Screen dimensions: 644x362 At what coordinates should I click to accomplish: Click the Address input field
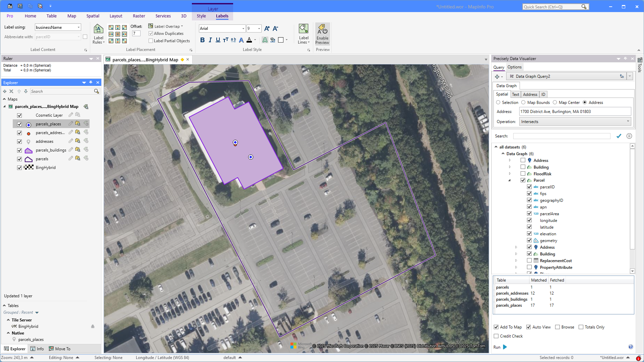tap(575, 112)
